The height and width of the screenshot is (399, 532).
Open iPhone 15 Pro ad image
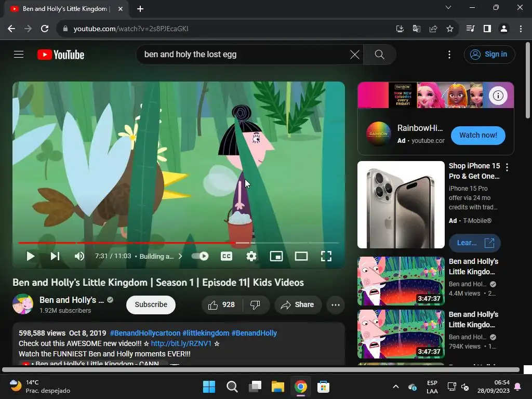pyautogui.click(x=401, y=205)
